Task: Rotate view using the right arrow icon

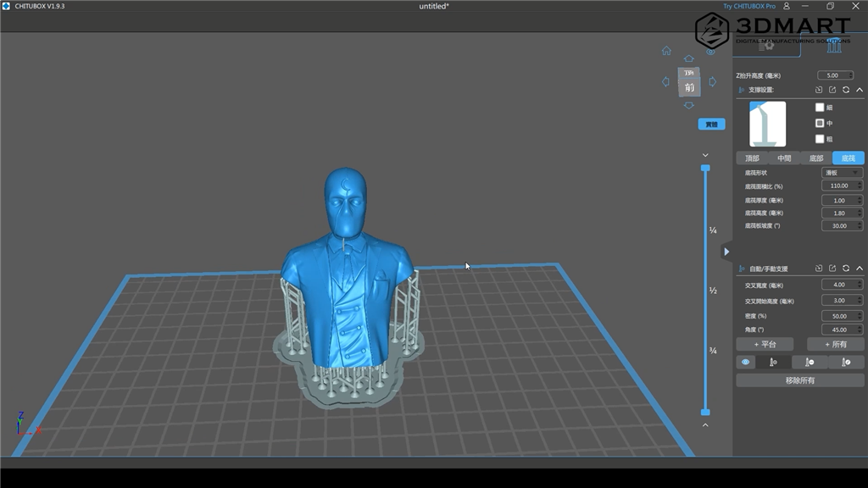Action: click(x=712, y=82)
